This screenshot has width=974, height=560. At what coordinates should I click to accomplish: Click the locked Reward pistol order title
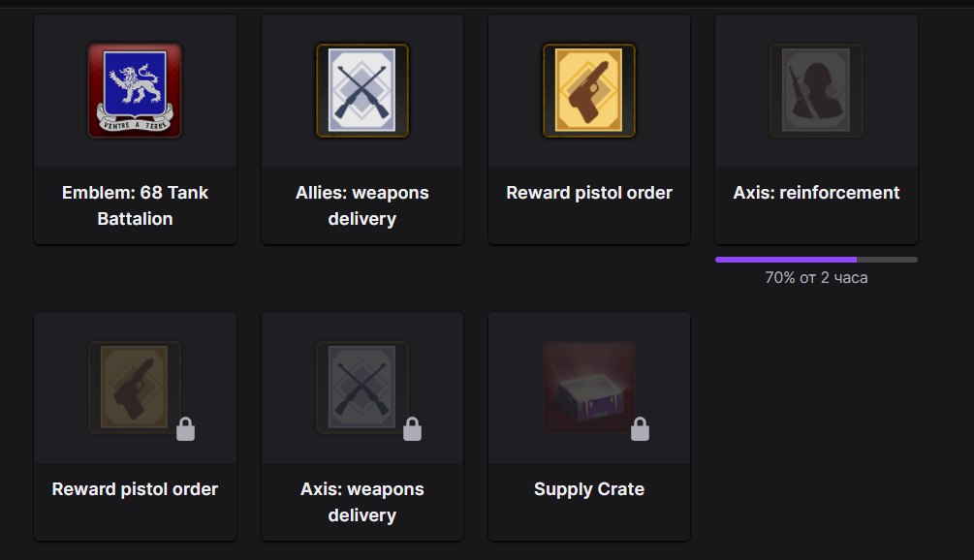pos(135,489)
